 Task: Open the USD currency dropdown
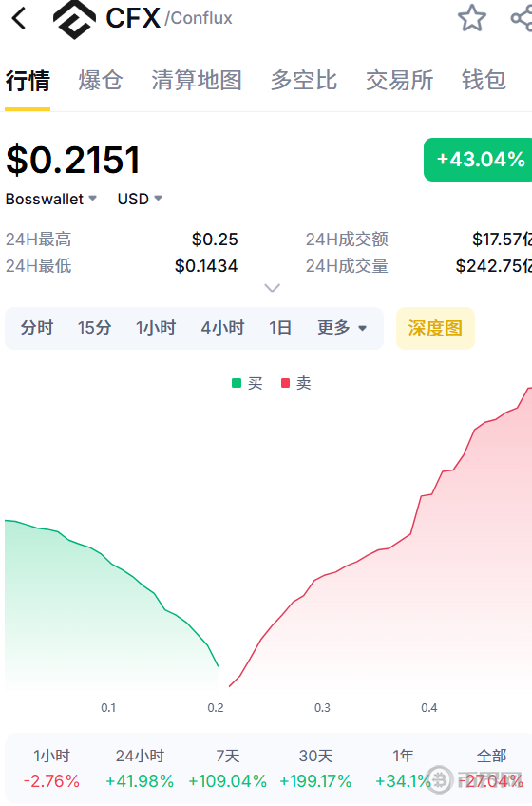point(140,199)
